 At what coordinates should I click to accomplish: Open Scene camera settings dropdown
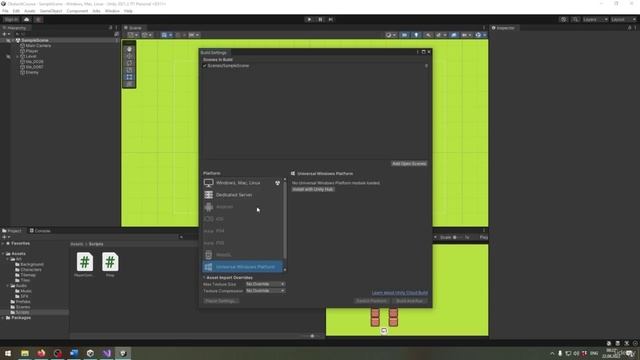tap(466, 35)
